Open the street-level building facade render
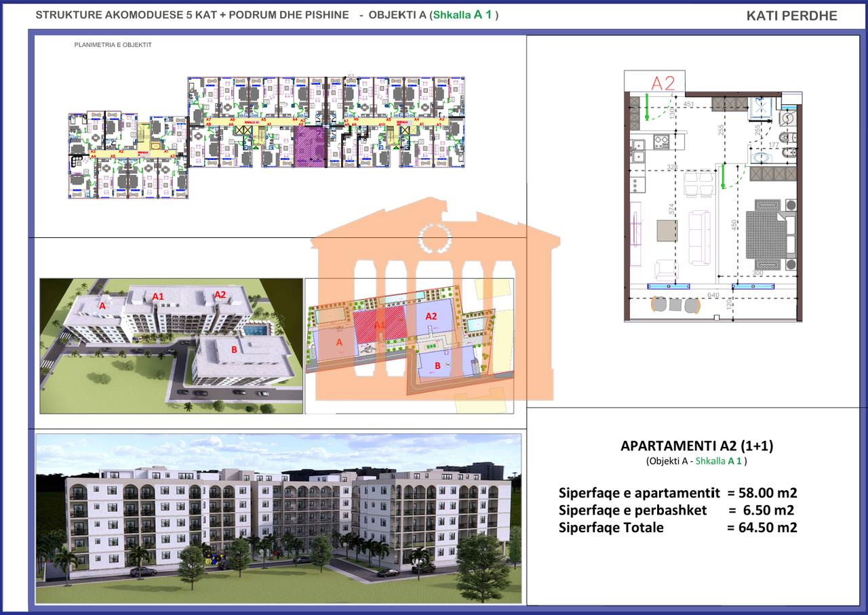Image resolution: width=868 pixels, height=615 pixels. pos(279,519)
